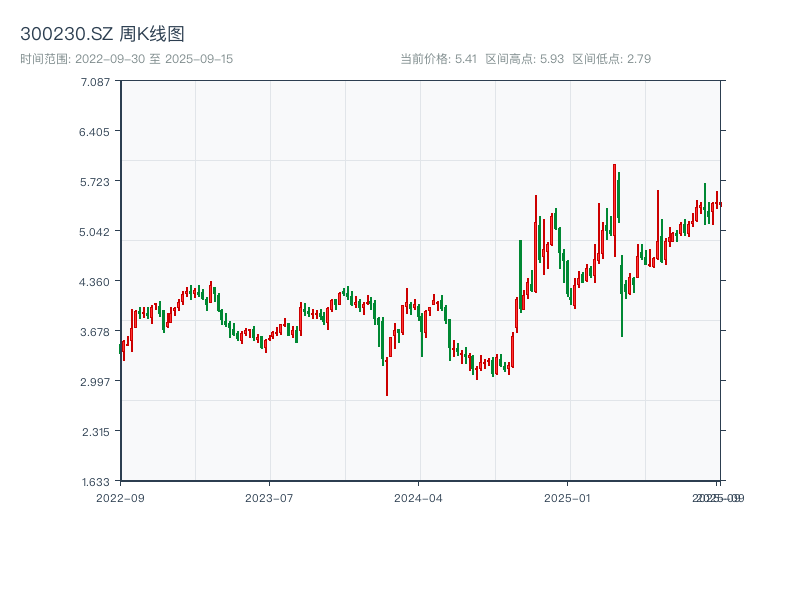Click the 当前价格 5.41 label
Screen dimensions: 800x600
coord(438,59)
